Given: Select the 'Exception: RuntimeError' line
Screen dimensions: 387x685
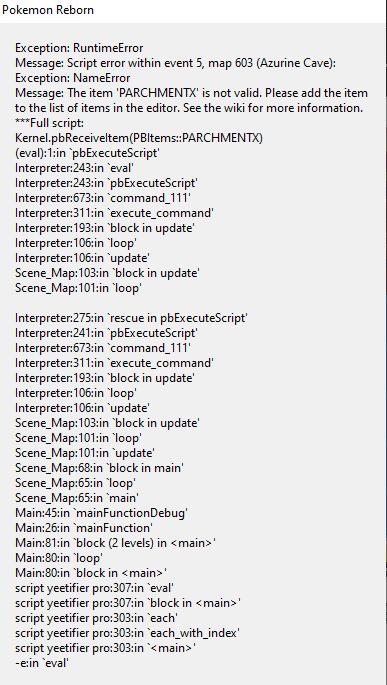Looking at the screenshot, I should pos(79,48).
